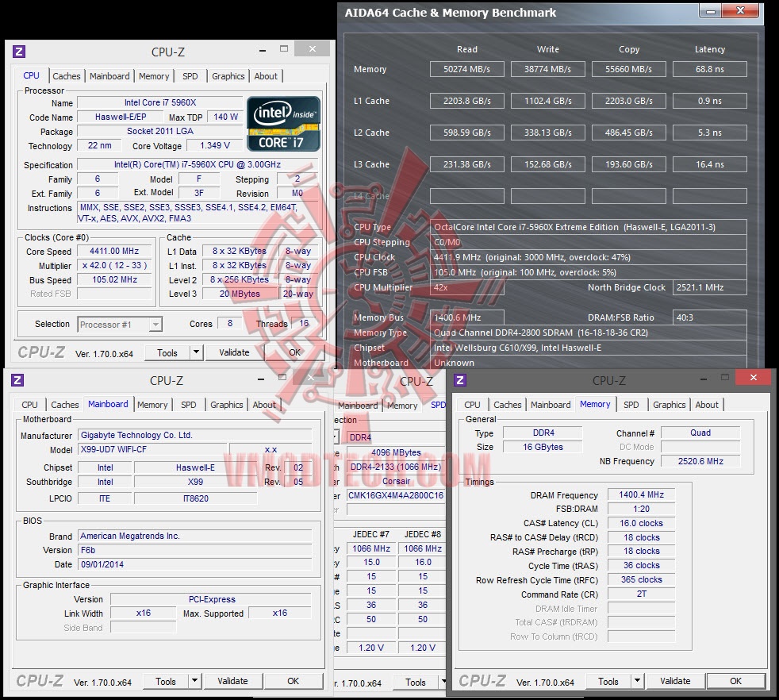This screenshot has width=779, height=700.
Task: Click the part number field CMK16GX4M4A2800C16
Action: point(396,495)
